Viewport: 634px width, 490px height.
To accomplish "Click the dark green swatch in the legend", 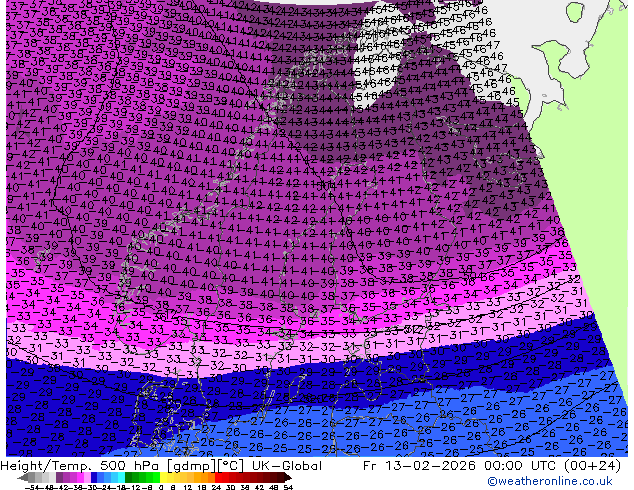I will [x=129, y=477].
